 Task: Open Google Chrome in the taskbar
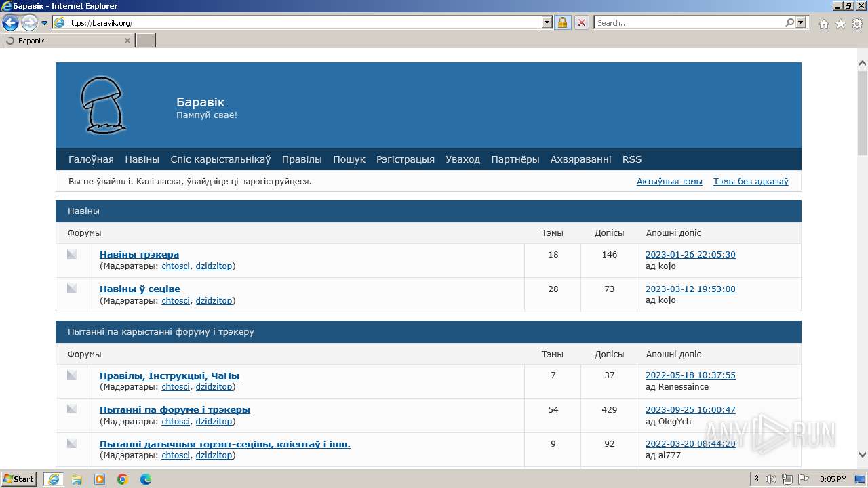pyautogui.click(x=123, y=479)
